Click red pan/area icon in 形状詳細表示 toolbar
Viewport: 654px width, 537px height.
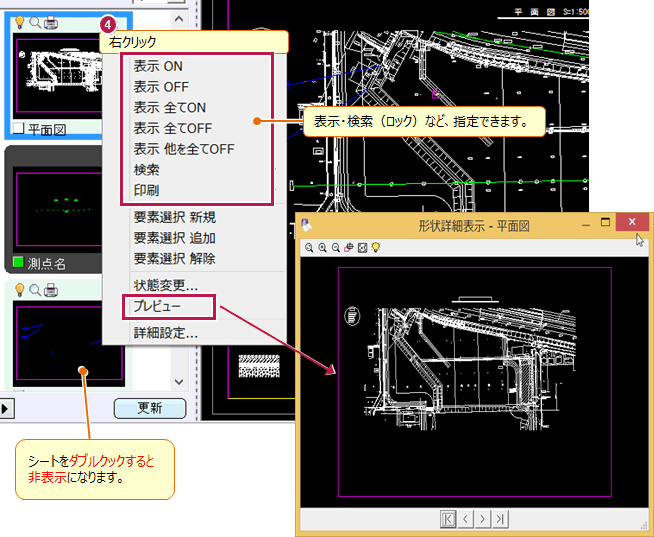[349, 247]
